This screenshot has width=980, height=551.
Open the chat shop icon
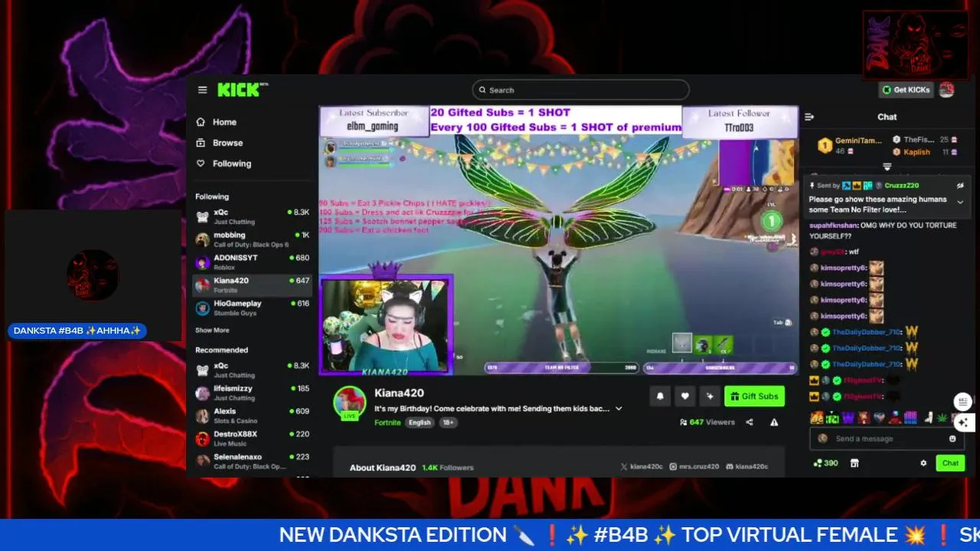(854, 463)
